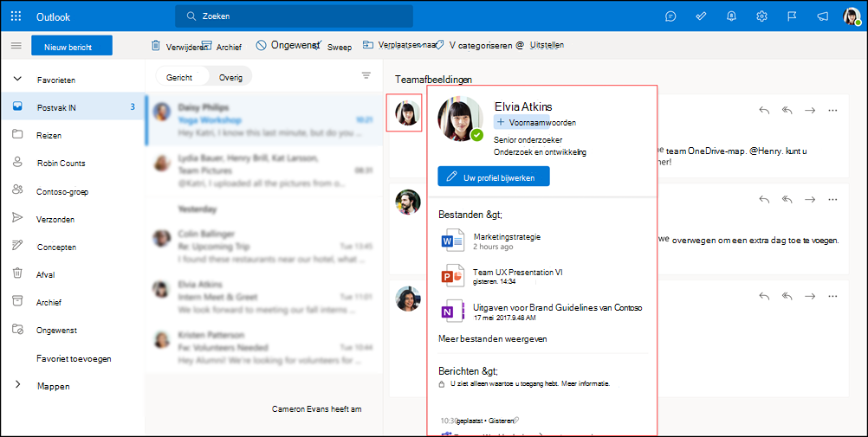Open Colin Ballinger Upcoming Trip email
The width and height of the screenshot is (868, 437).
pos(264,246)
